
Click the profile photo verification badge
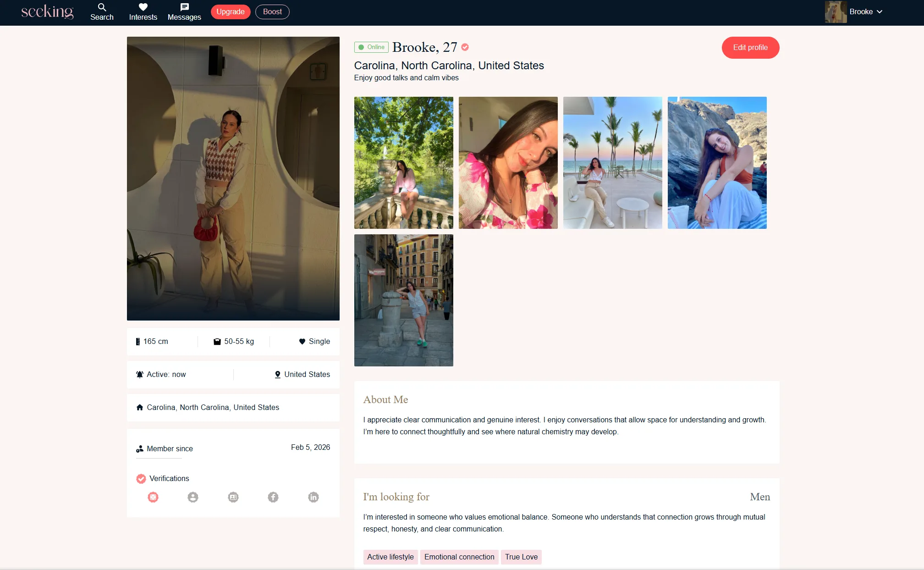pos(193,497)
